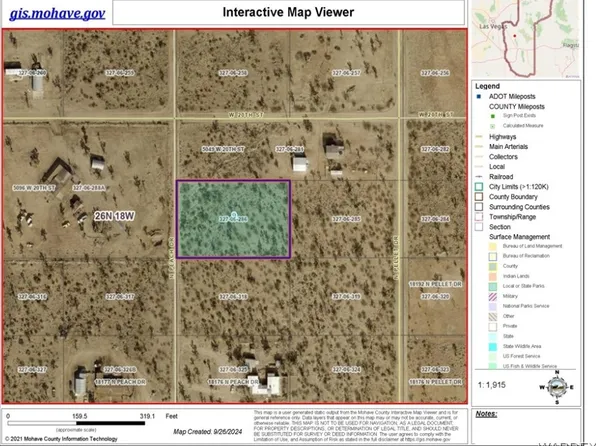Click the Collectors line symbol
The width and height of the screenshot is (596, 446).
tap(479, 157)
